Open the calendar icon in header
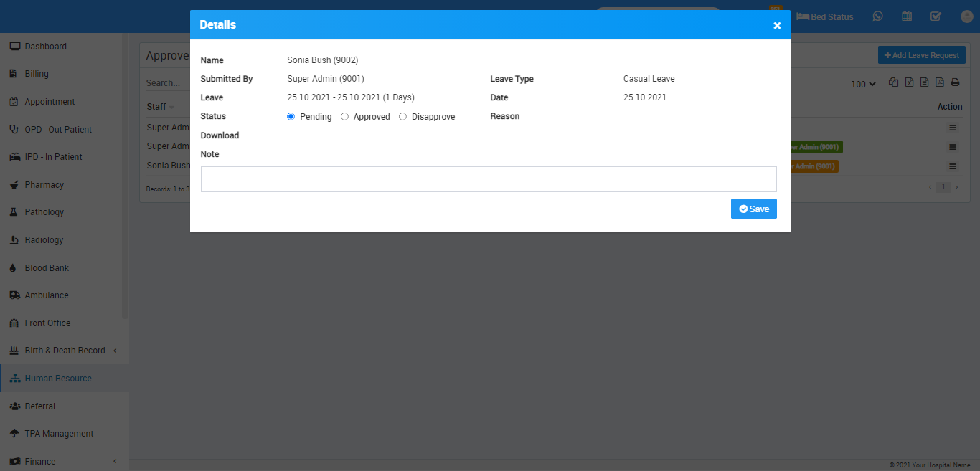 pos(907,16)
